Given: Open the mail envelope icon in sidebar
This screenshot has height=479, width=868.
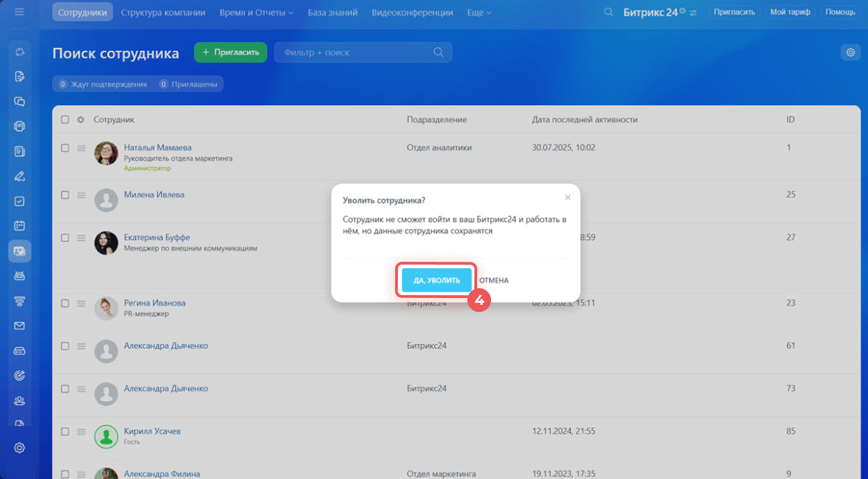Looking at the screenshot, I should [x=19, y=326].
